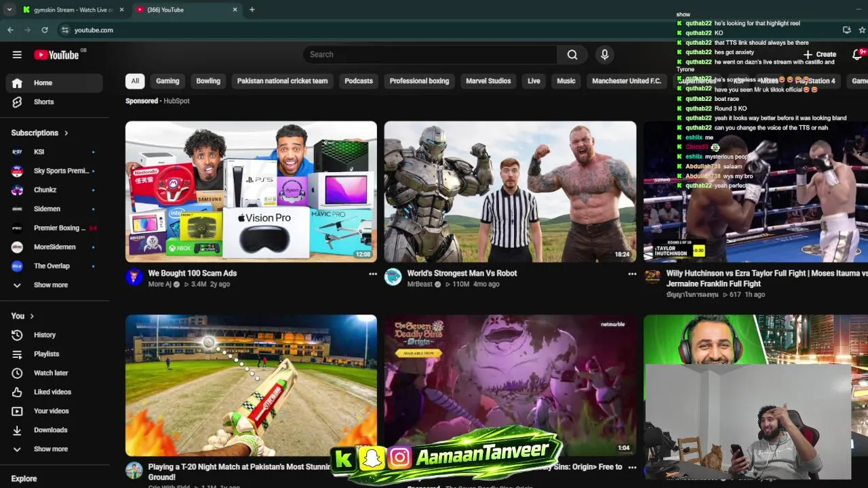
Task: Click the MrBeast channel avatar
Action: [x=393, y=277]
